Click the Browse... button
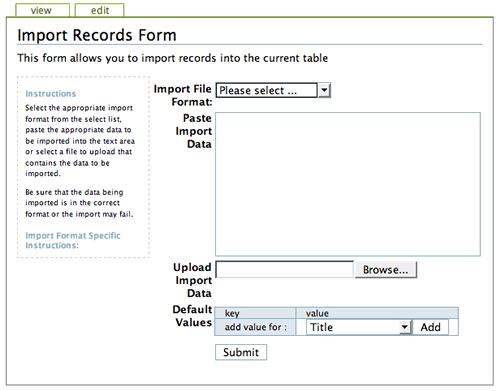 pos(386,270)
